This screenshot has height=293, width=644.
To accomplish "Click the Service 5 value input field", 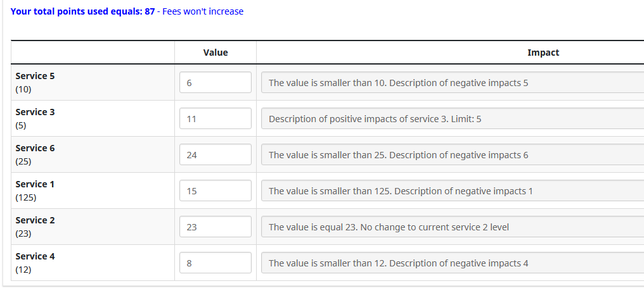I will [216, 83].
